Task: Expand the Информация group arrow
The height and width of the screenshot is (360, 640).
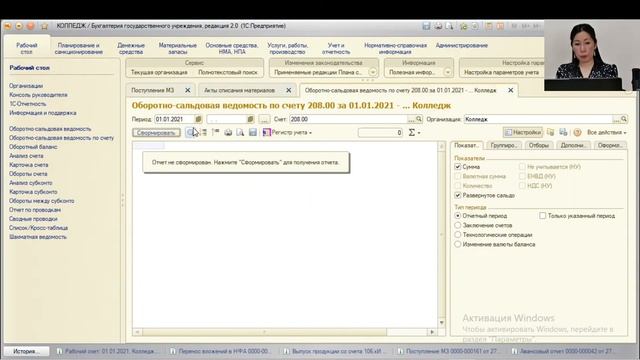Action: (x=447, y=72)
